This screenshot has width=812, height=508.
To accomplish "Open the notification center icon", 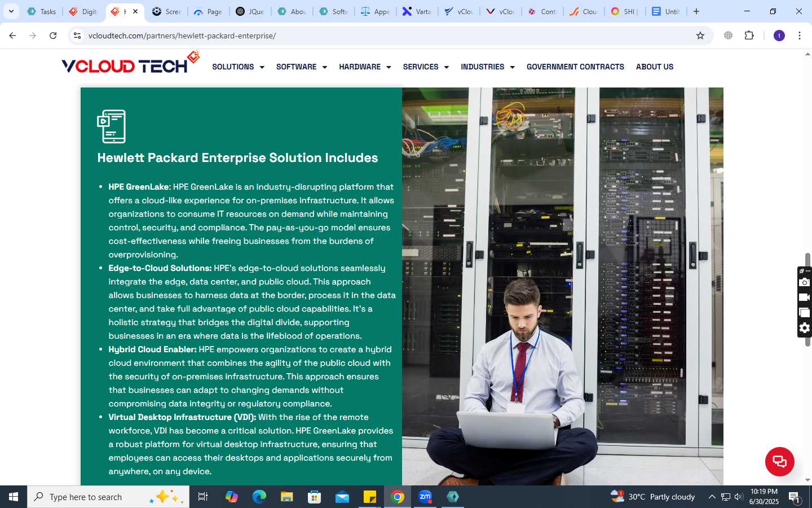I will (x=795, y=497).
